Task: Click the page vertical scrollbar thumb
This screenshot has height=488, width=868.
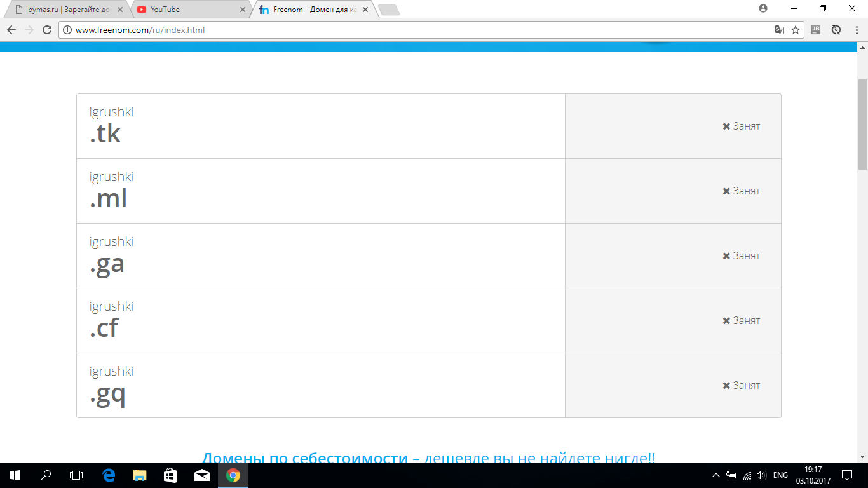Action: [x=862, y=124]
